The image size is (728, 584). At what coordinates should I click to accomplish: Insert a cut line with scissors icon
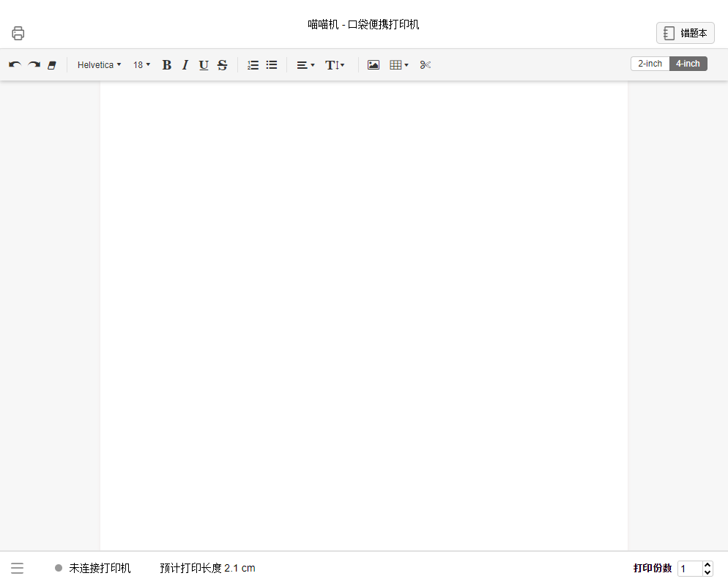[426, 65]
